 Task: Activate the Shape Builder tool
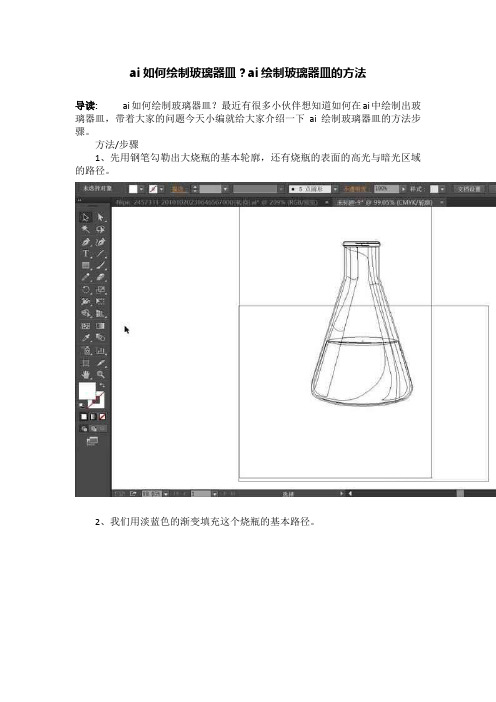pos(86,314)
